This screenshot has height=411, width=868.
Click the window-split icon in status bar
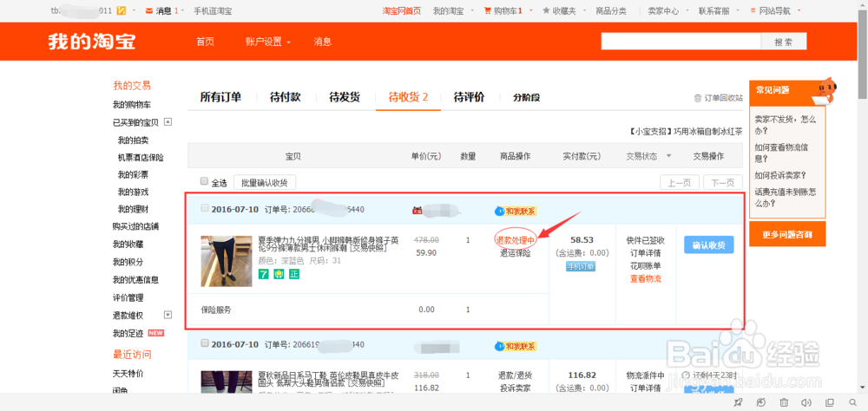click(830, 402)
